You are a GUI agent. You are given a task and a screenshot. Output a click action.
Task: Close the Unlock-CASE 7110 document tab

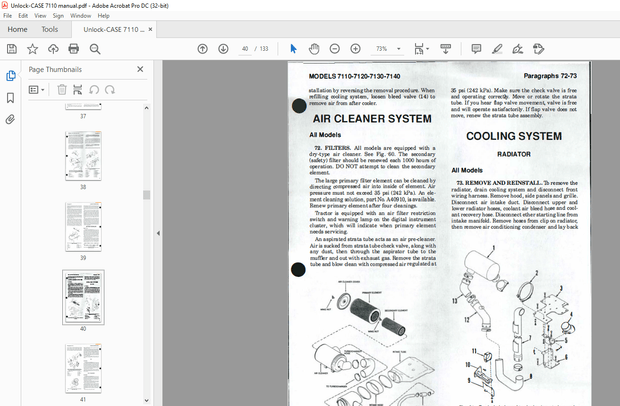click(x=150, y=29)
